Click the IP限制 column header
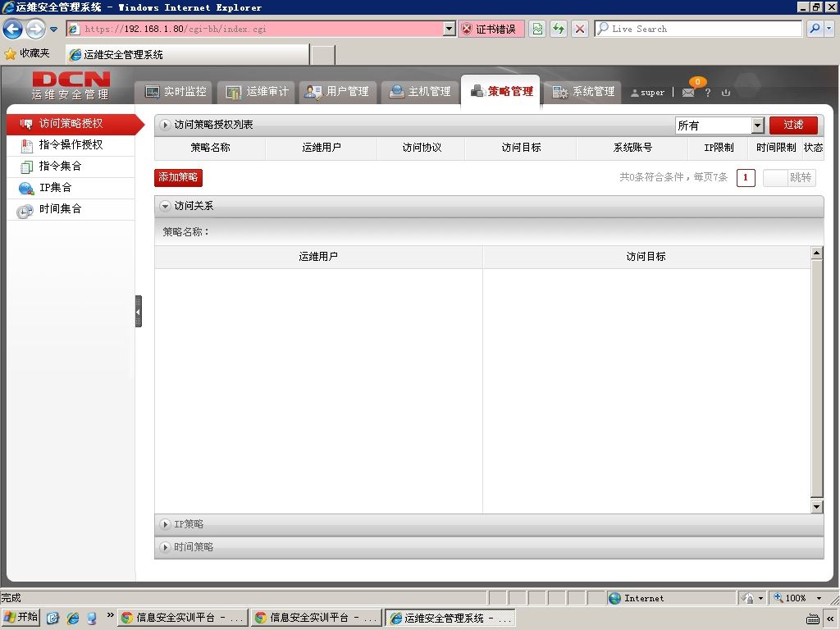The height and width of the screenshot is (630, 840). [x=719, y=148]
